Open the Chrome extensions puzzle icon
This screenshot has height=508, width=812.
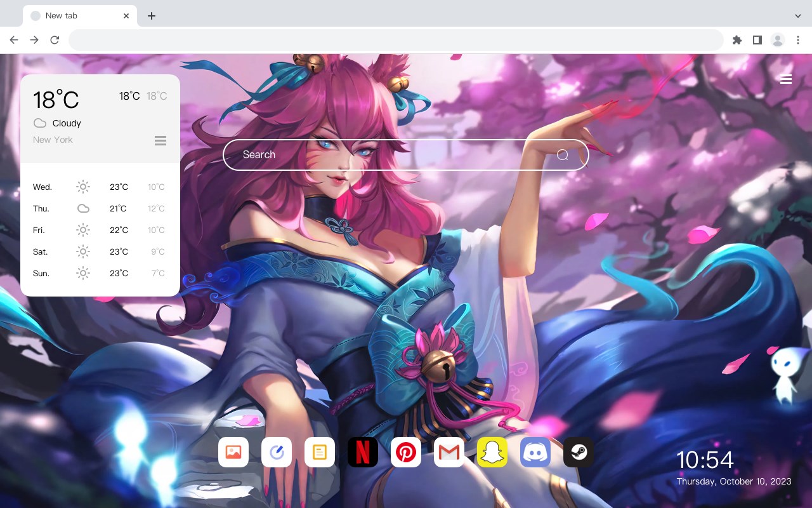(737, 40)
